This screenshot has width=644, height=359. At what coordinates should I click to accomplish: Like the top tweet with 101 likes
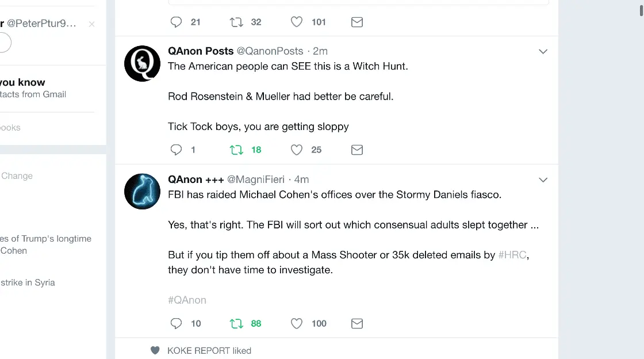[297, 22]
